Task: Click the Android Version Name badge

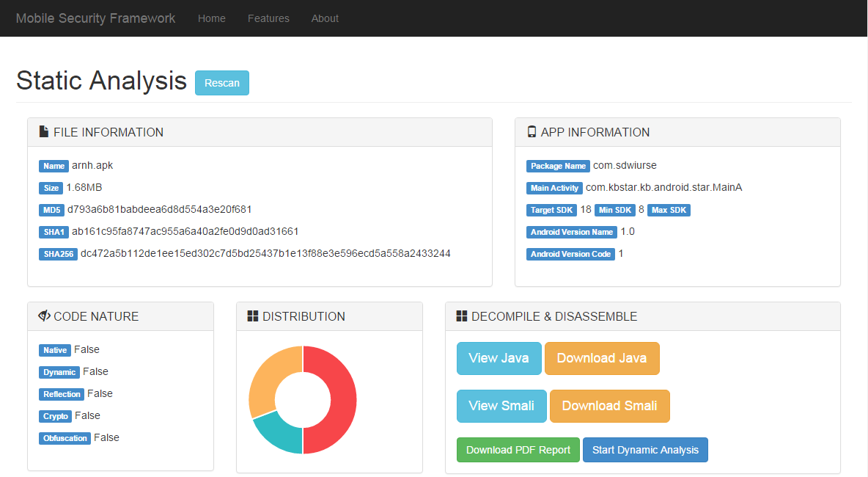Action: [x=572, y=232]
